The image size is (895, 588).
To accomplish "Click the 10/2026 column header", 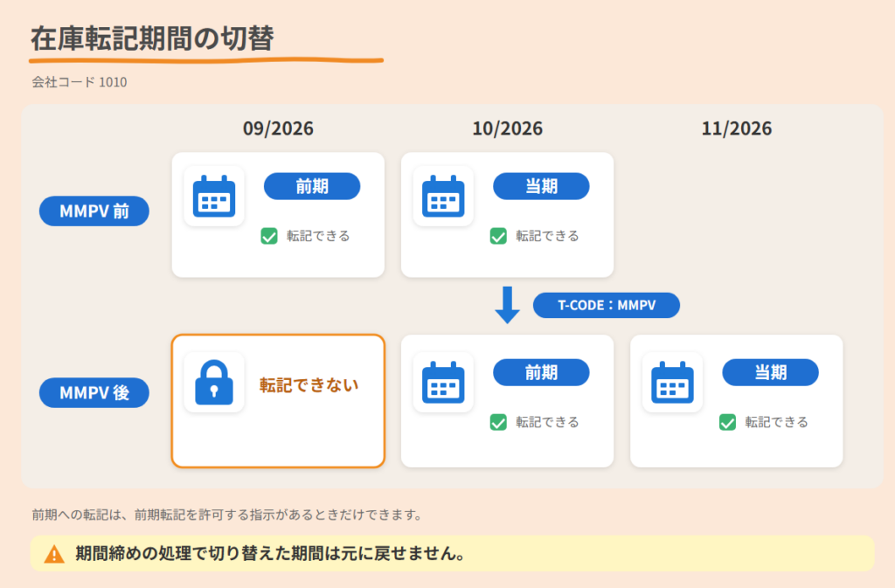I will pos(508,128).
